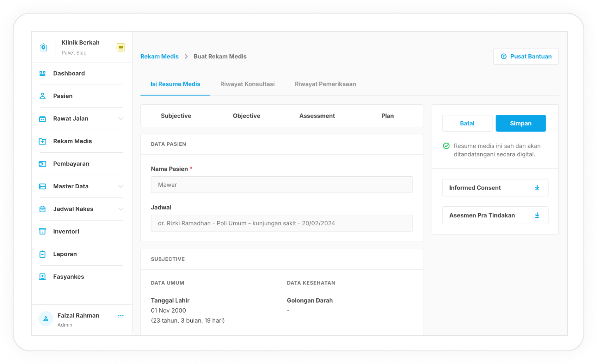Download the Asesmen Pra Tindakan form
The image size is (597, 364).
click(537, 215)
